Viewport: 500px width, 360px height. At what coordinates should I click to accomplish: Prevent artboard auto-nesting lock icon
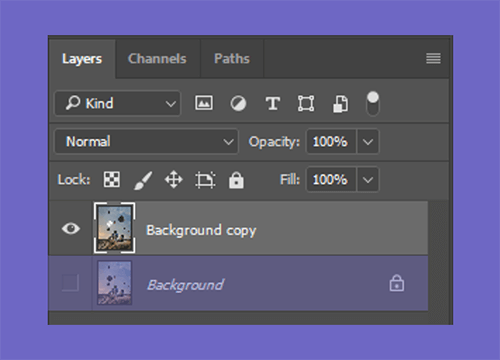click(205, 180)
